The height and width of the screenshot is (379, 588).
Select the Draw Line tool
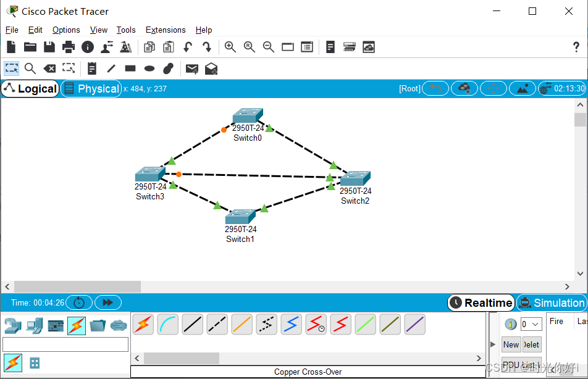coord(111,69)
